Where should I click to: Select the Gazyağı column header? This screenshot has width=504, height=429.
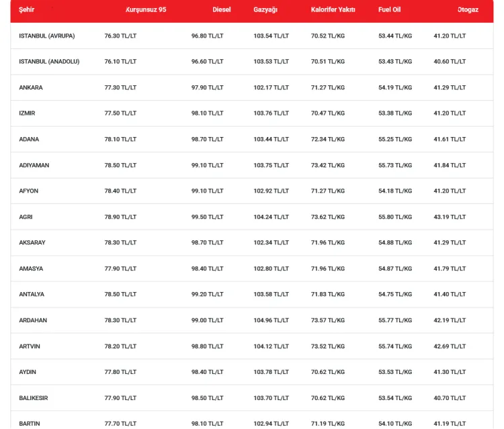(x=265, y=9)
